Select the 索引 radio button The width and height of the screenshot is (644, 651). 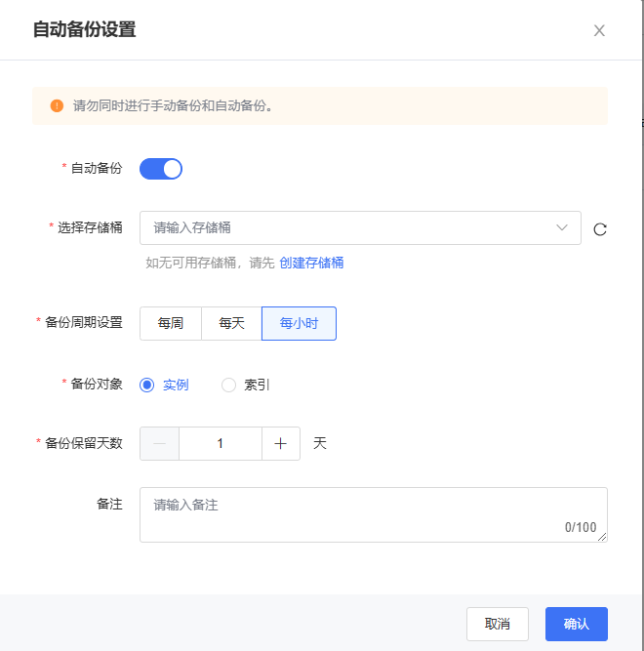click(x=229, y=385)
